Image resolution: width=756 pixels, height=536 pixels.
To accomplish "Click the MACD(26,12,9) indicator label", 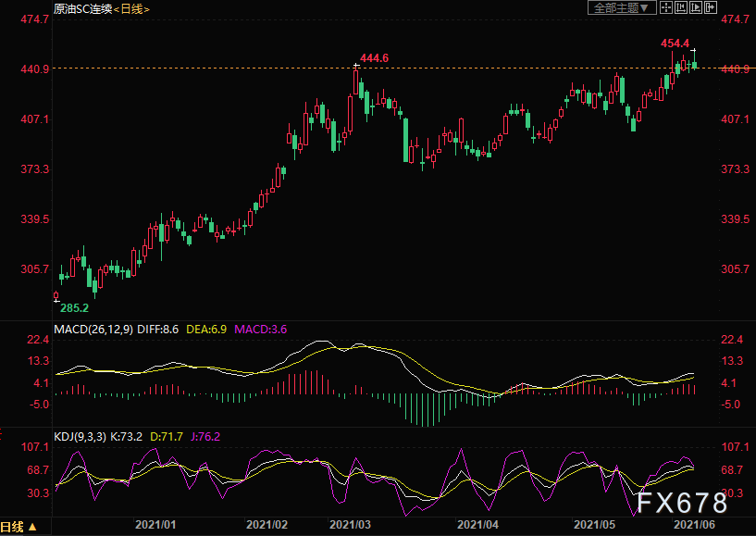I will (94, 329).
